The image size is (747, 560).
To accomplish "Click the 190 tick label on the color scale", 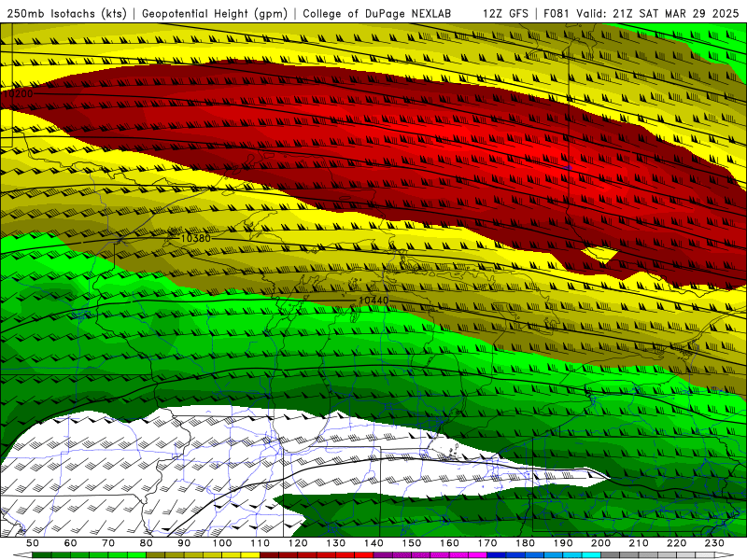I will tap(563, 543).
